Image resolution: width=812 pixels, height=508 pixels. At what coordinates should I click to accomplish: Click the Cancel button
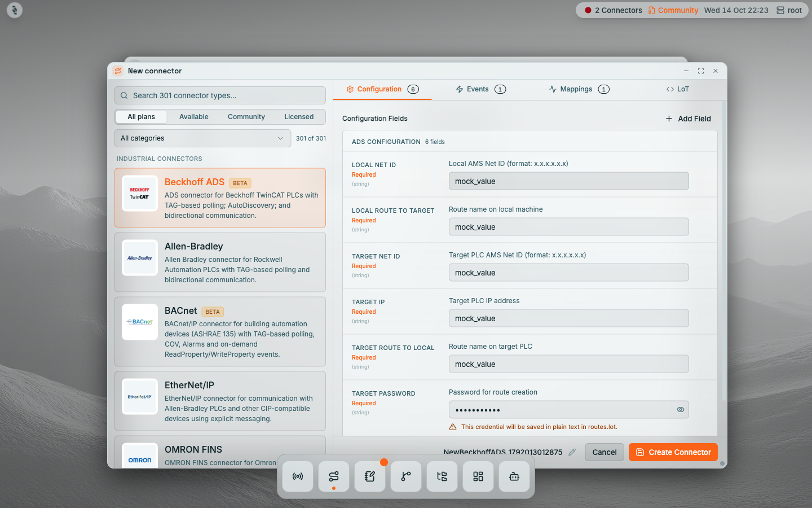[x=604, y=452]
